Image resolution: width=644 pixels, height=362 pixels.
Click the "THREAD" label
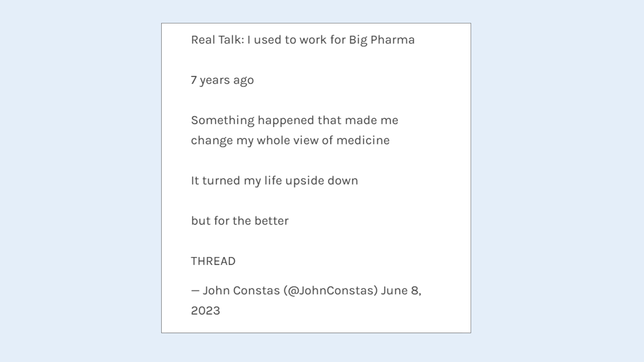click(213, 261)
